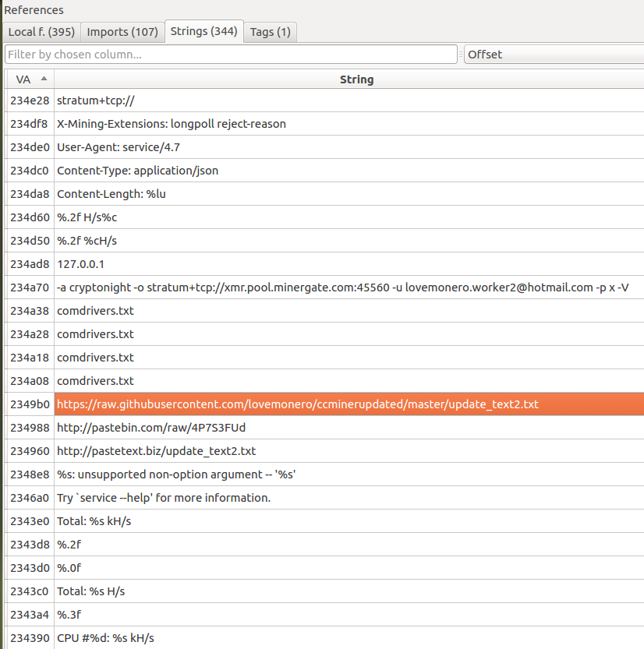Select the User-Agent: service/4.7 row
Image resolution: width=644 pixels, height=649 pixels.
(x=119, y=147)
